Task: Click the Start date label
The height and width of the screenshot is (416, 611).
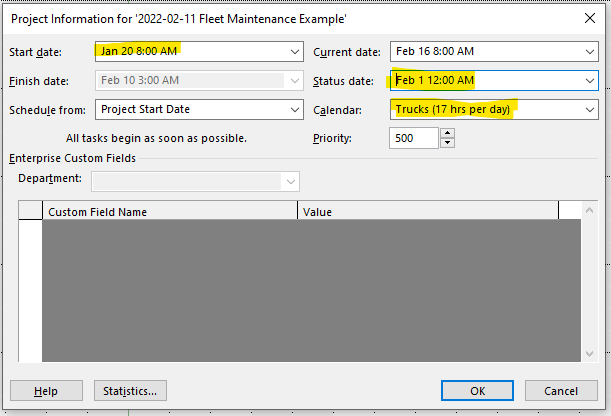Action: coord(35,52)
